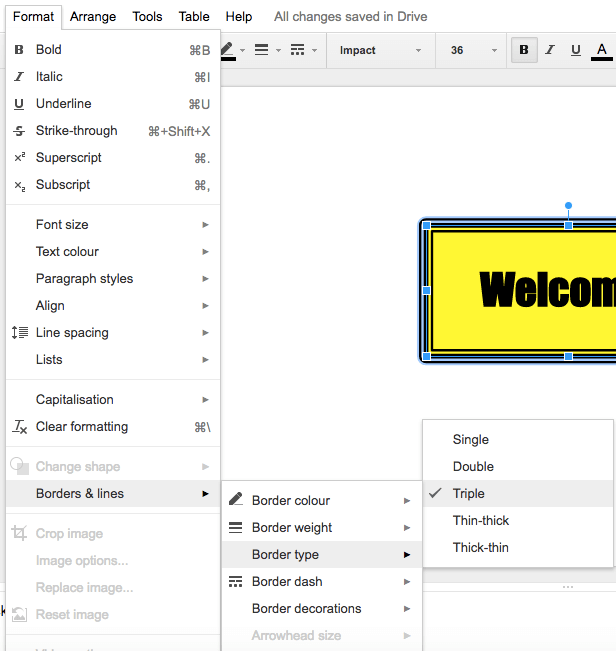Click the Superscript icon in Format menu
The image size is (616, 651).
pyautogui.click(x=20, y=158)
